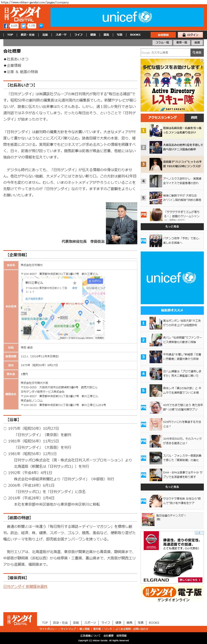Click the 会員登録 button

[163, 35]
